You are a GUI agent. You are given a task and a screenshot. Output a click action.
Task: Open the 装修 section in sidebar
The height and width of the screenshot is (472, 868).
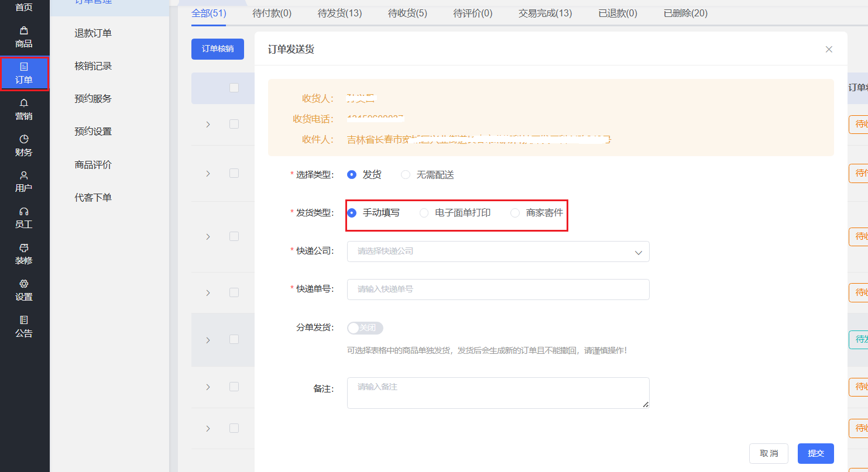coord(24,254)
